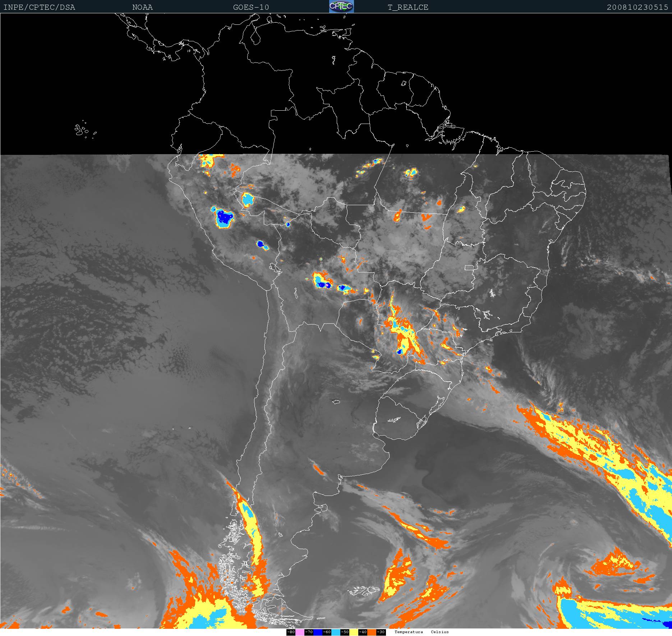This screenshot has width=672, height=636.
Task: Click the -30 legend value box
Action: (x=381, y=632)
